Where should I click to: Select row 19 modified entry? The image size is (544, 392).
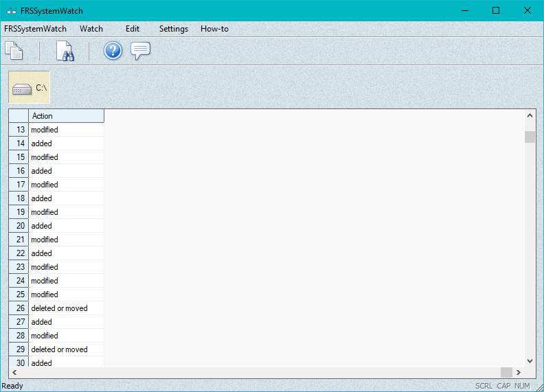(66, 212)
